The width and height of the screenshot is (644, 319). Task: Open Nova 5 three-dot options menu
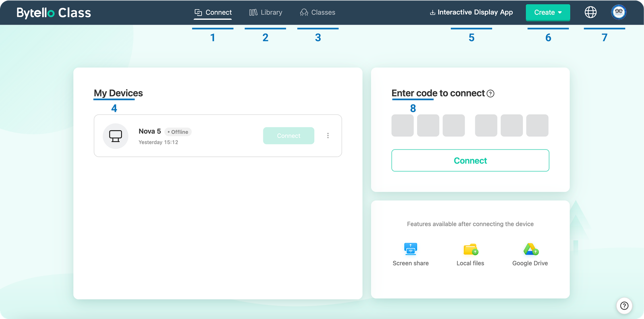tap(328, 136)
